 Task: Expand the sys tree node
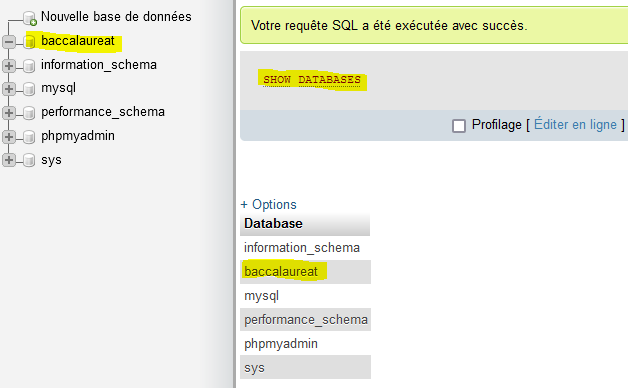(9, 161)
